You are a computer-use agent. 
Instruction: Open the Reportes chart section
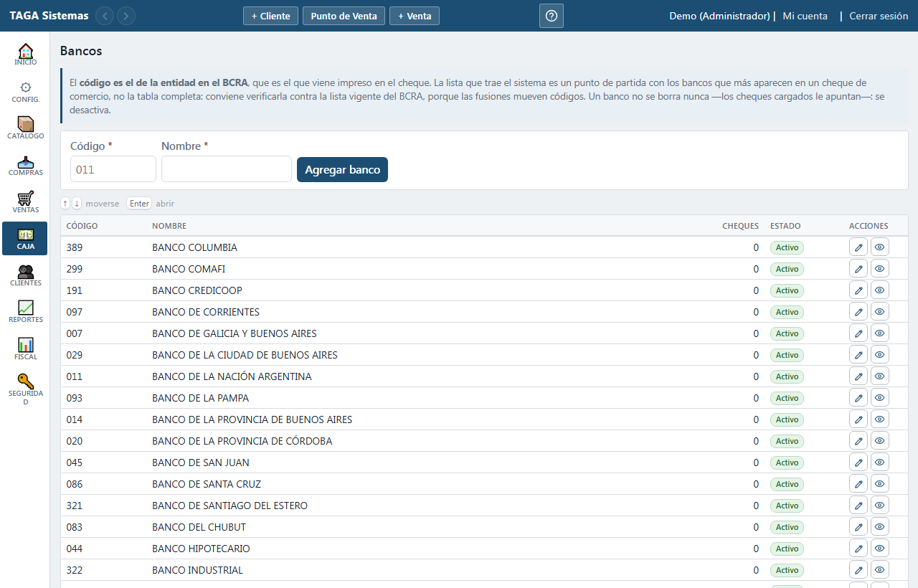[x=25, y=312]
